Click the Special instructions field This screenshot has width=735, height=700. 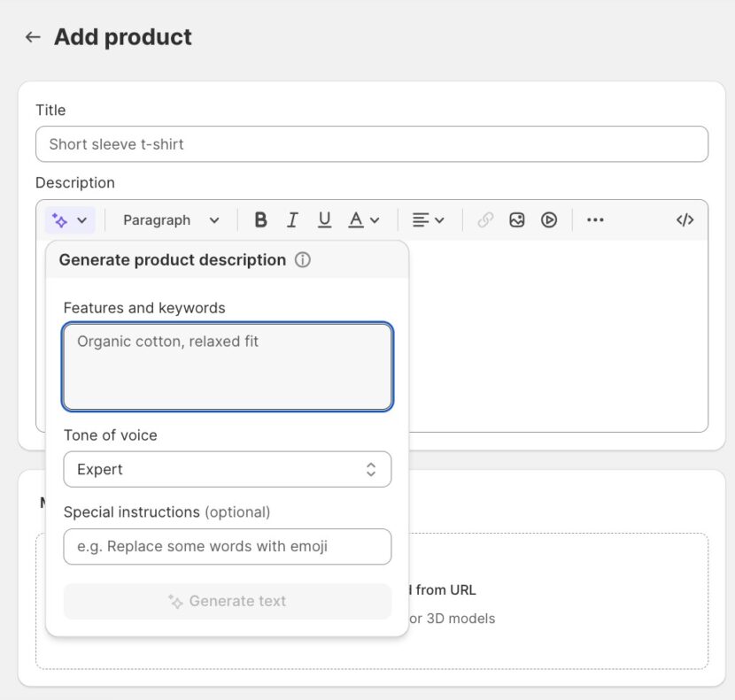(227, 547)
